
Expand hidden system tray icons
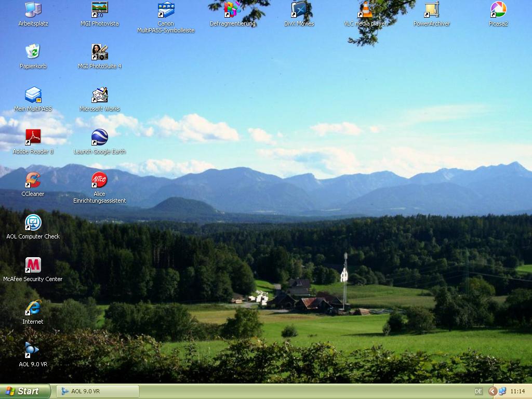pyautogui.click(x=492, y=391)
